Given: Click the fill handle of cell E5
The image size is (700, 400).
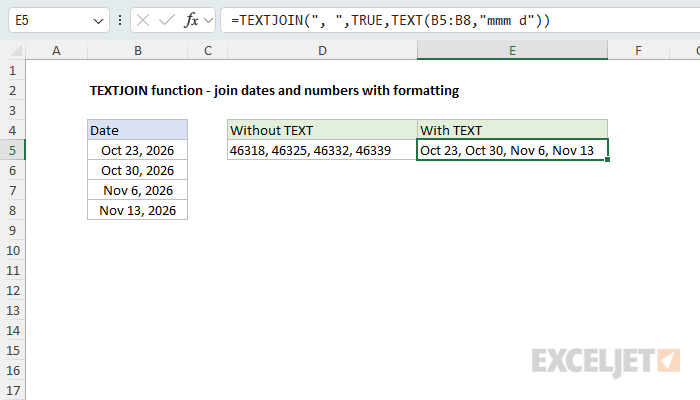Looking at the screenshot, I should (607, 159).
